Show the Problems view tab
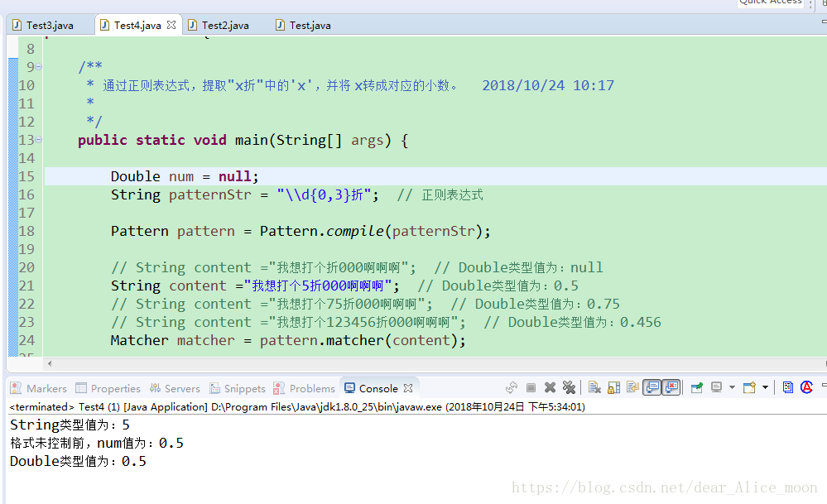827x504 pixels. [305, 388]
